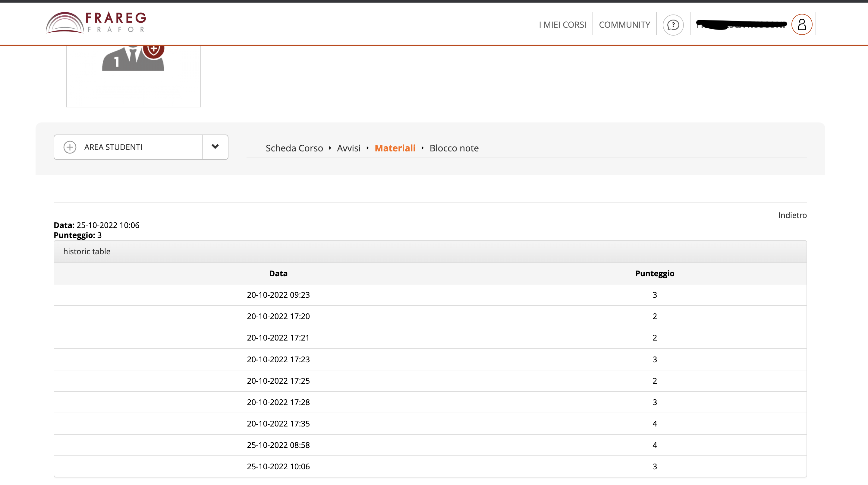The image size is (868, 485).
Task: Select the Materiali tab
Action: (x=395, y=148)
